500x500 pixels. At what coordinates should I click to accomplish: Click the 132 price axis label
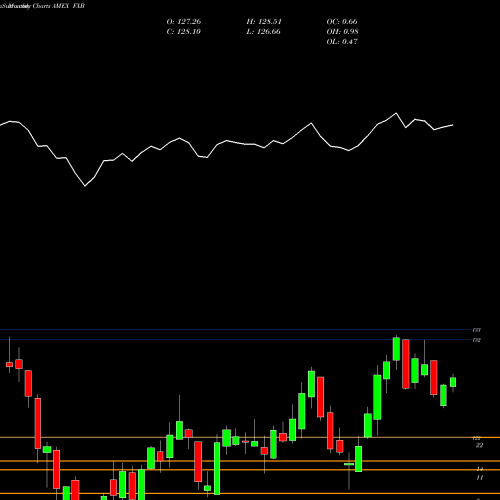tap(477, 340)
